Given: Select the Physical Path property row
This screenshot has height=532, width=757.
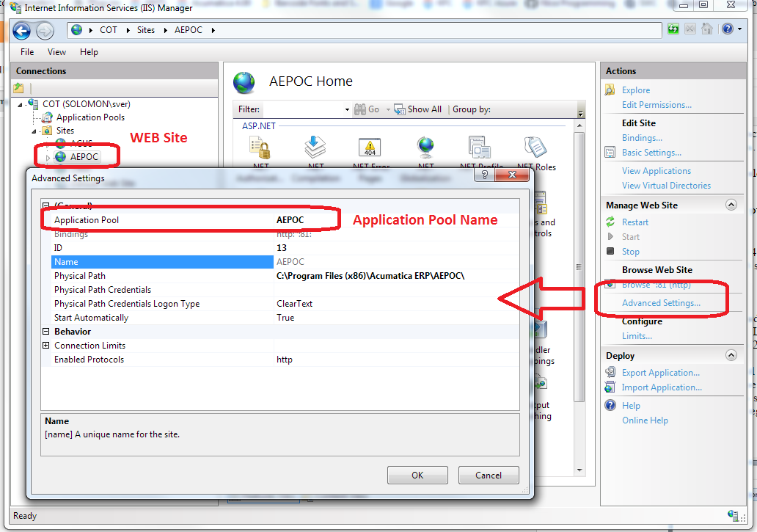Looking at the screenshot, I should (x=285, y=276).
